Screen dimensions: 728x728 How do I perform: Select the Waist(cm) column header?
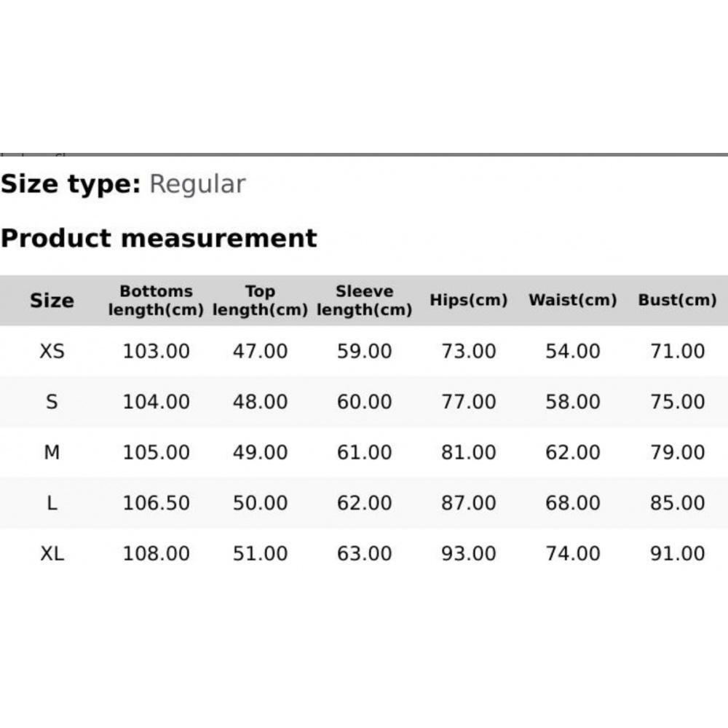[572, 301]
